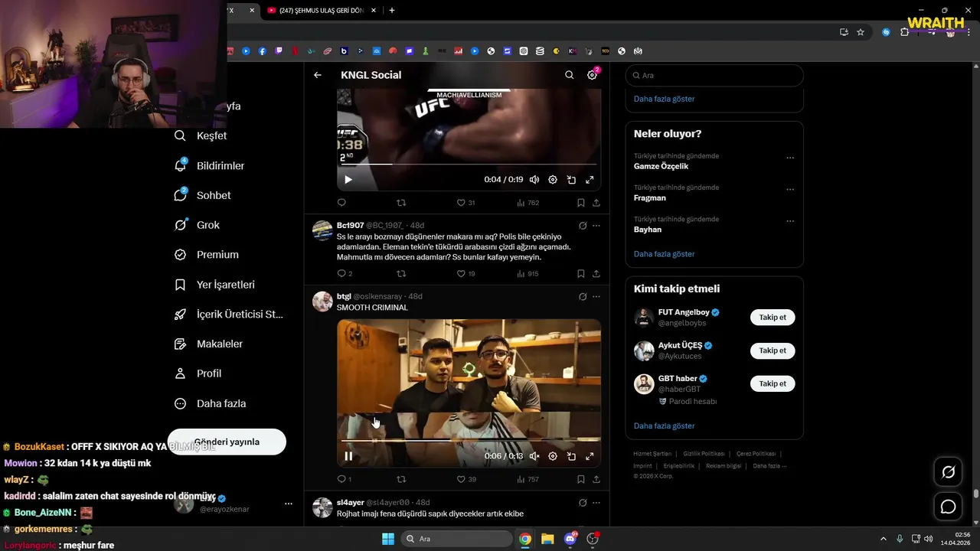View Bc1907 post analytics 915
980x551 pixels.
pos(528,274)
